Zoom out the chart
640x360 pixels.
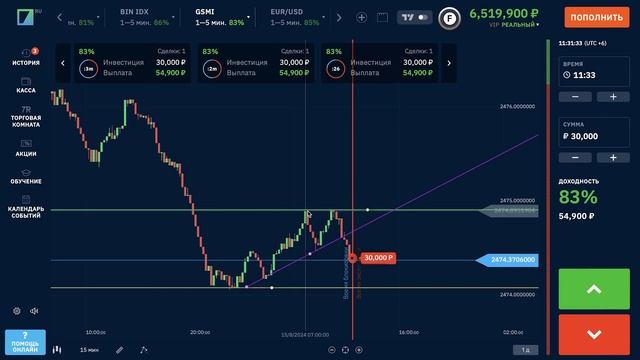coord(332,350)
